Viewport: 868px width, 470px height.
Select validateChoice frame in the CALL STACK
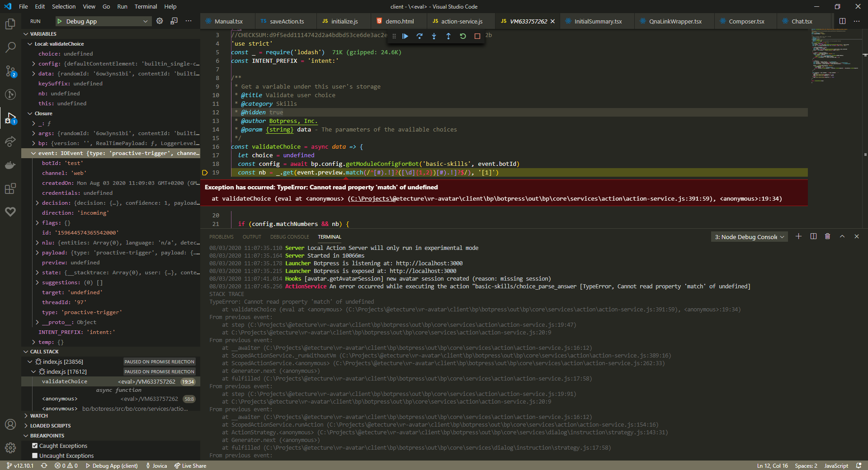pos(65,381)
